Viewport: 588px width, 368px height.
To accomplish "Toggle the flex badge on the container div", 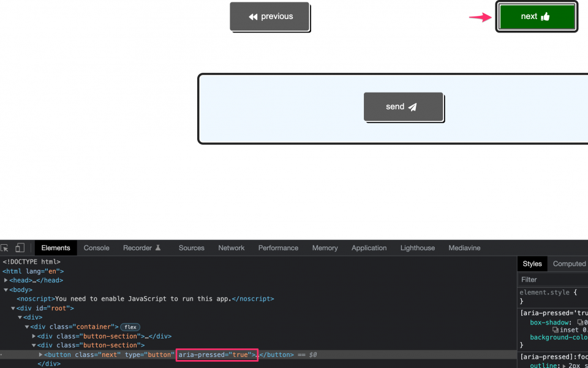I will click(130, 327).
